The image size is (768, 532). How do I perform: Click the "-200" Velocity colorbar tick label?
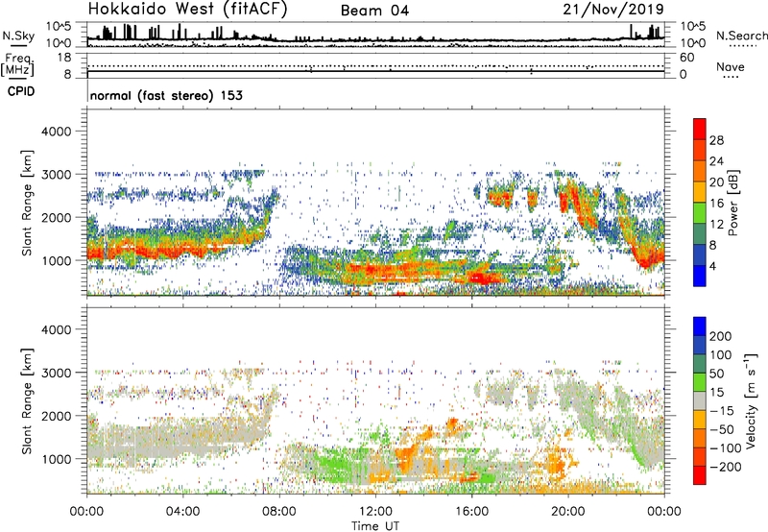click(x=725, y=467)
